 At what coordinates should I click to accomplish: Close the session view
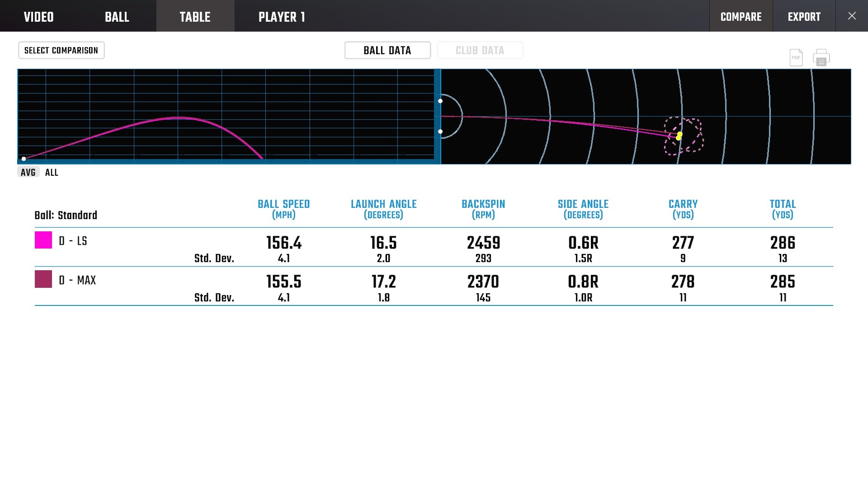click(852, 16)
